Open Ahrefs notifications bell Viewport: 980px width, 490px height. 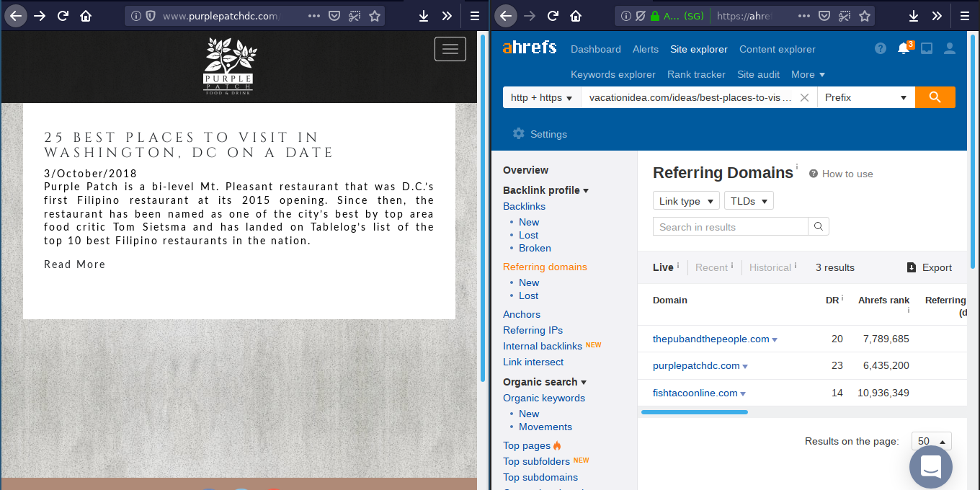click(904, 48)
